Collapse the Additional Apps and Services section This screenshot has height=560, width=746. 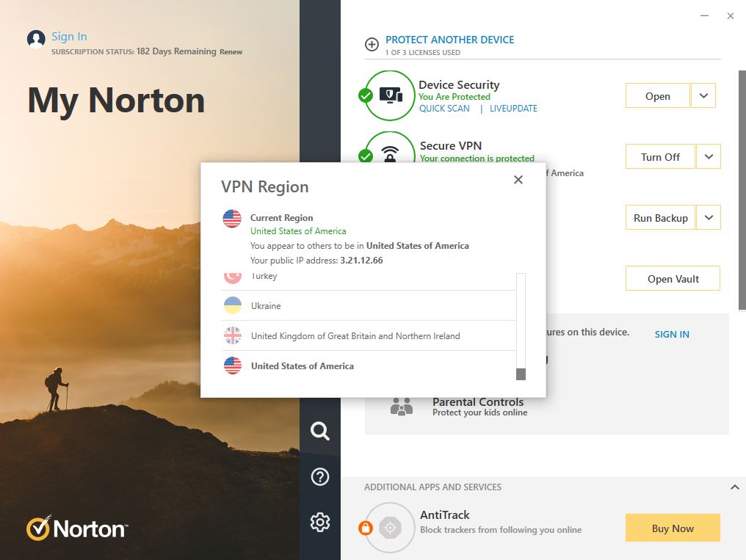(x=734, y=487)
